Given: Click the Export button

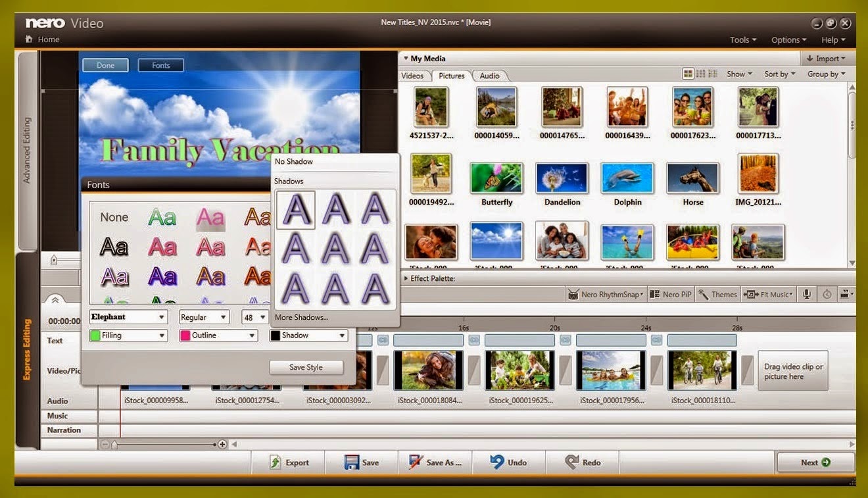Looking at the screenshot, I should (x=289, y=462).
